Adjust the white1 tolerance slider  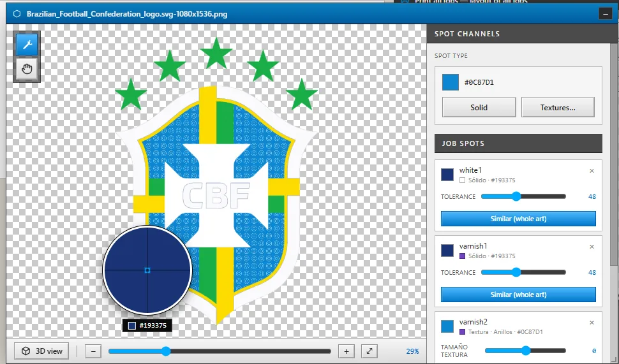[523, 196]
